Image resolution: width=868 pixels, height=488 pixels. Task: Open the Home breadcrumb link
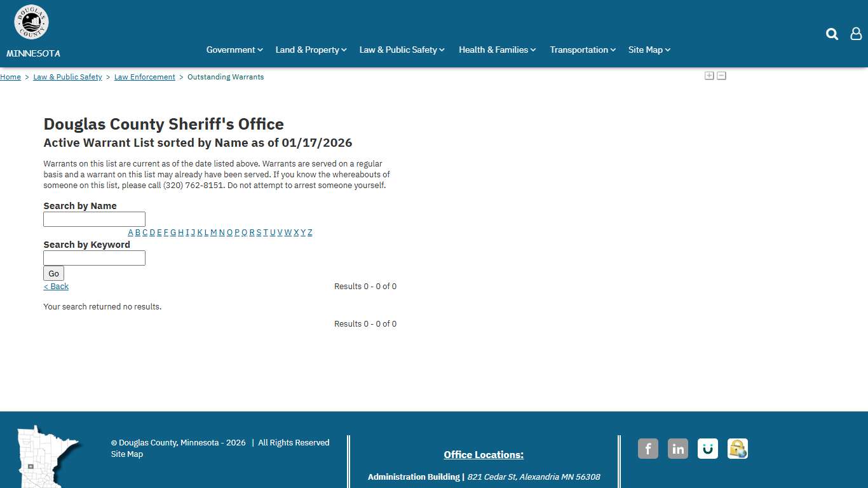[x=10, y=77]
